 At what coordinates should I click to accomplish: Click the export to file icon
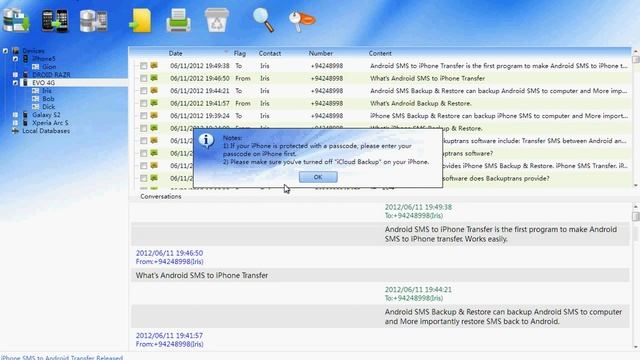coord(140,20)
